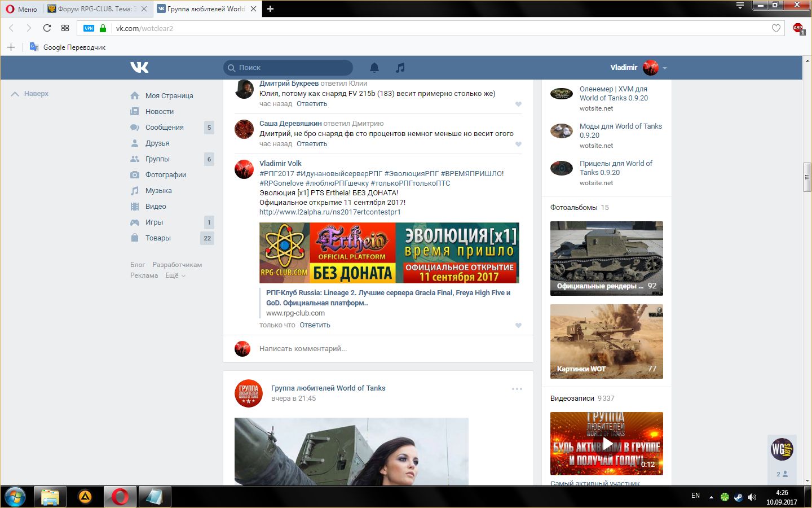Open the l2alpha.ru link in comment
The image size is (812, 508).
(x=330, y=212)
